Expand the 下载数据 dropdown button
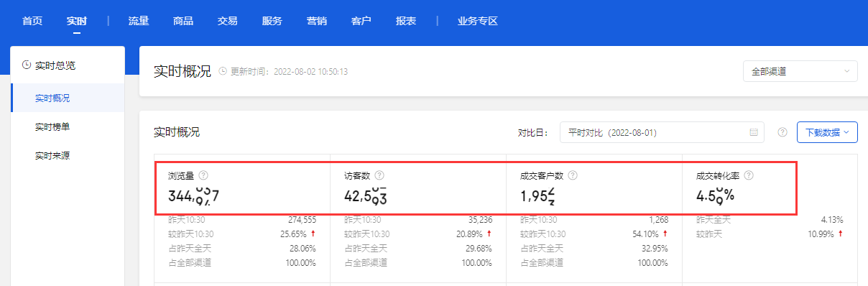Screen dimensions: 868x286 (827, 133)
